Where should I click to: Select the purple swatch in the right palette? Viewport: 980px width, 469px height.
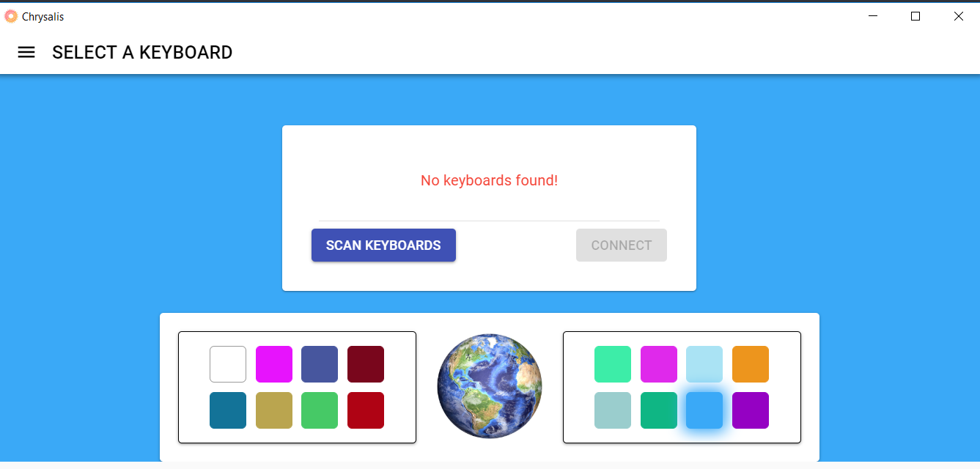tap(750, 410)
